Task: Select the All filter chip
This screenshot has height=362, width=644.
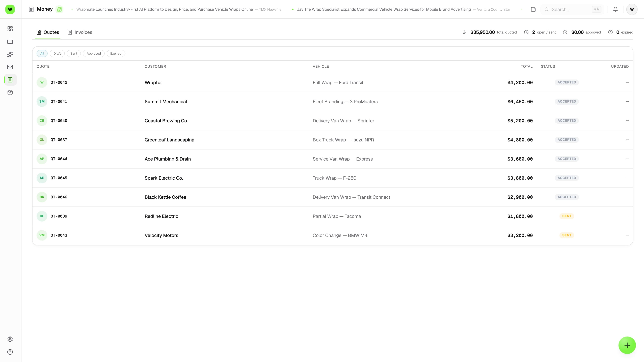Action: (x=42, y=53)
